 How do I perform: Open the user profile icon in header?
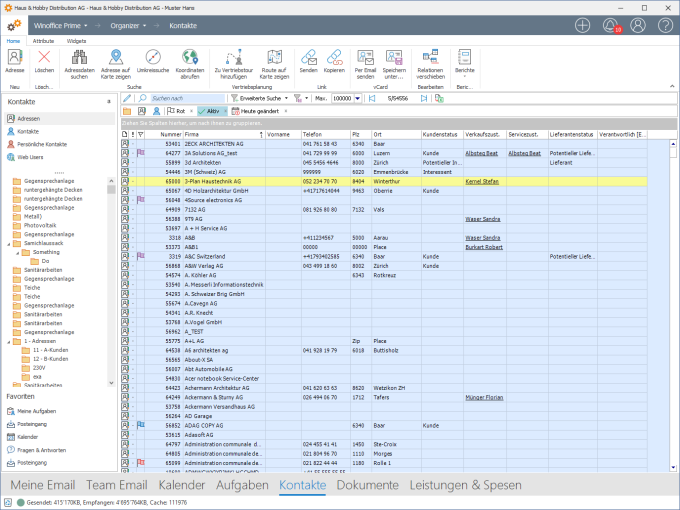tap(638, 26)
